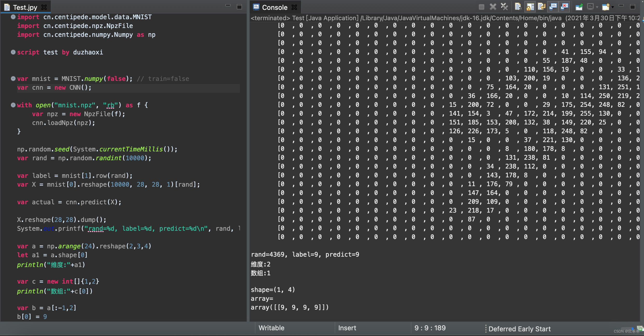Viewport: 644px width, 336px height.
Task: Click Remove All Terminated Launches icon
Action: (504, 7)
